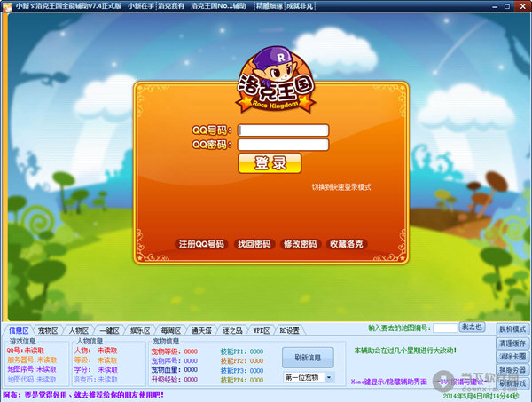Click the green notice about upcoming major changes
532x402 pixels.
point(405,351)
